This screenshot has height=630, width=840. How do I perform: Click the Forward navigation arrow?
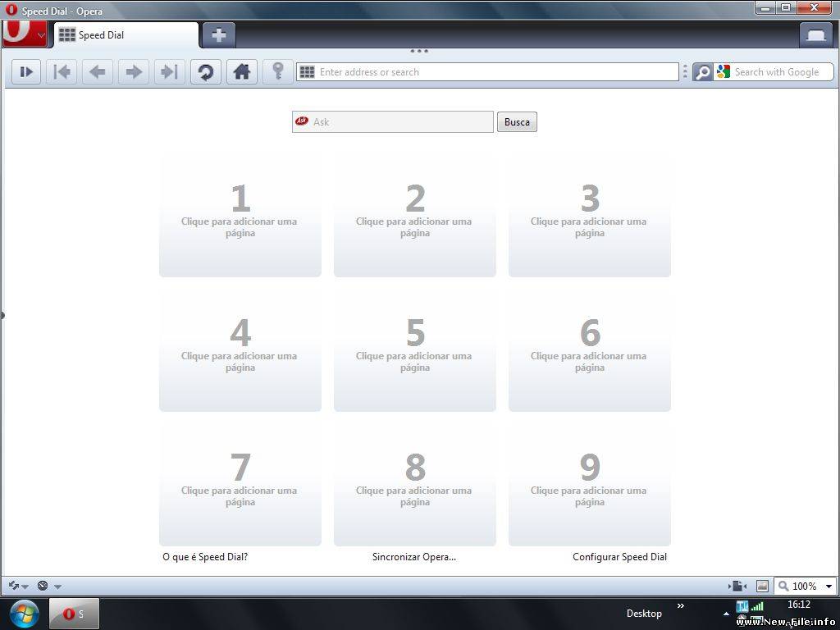pyautogui.click(x=133, y=71)
